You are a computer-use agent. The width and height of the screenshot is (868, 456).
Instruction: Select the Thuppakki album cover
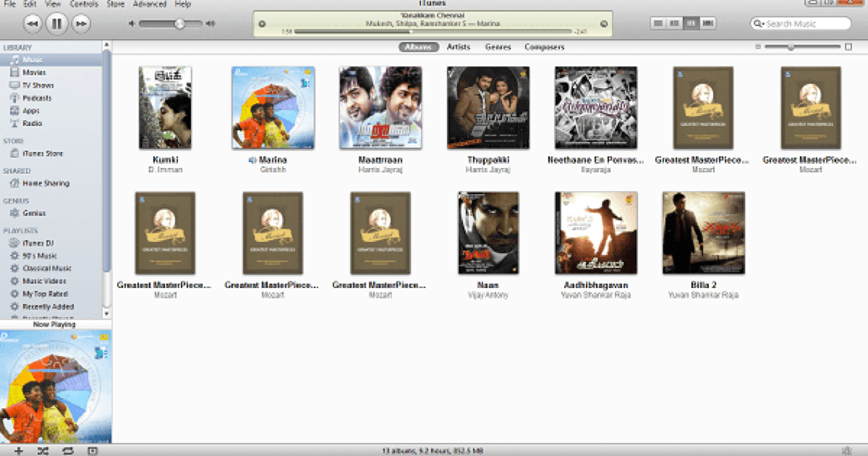[489, 108]
